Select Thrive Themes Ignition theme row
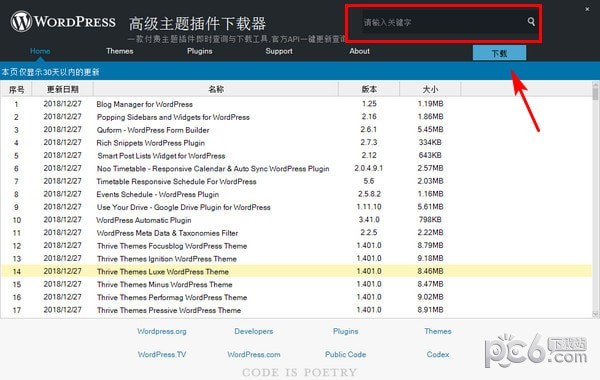This screenshot has height=380, width=600. click(297, 259)
